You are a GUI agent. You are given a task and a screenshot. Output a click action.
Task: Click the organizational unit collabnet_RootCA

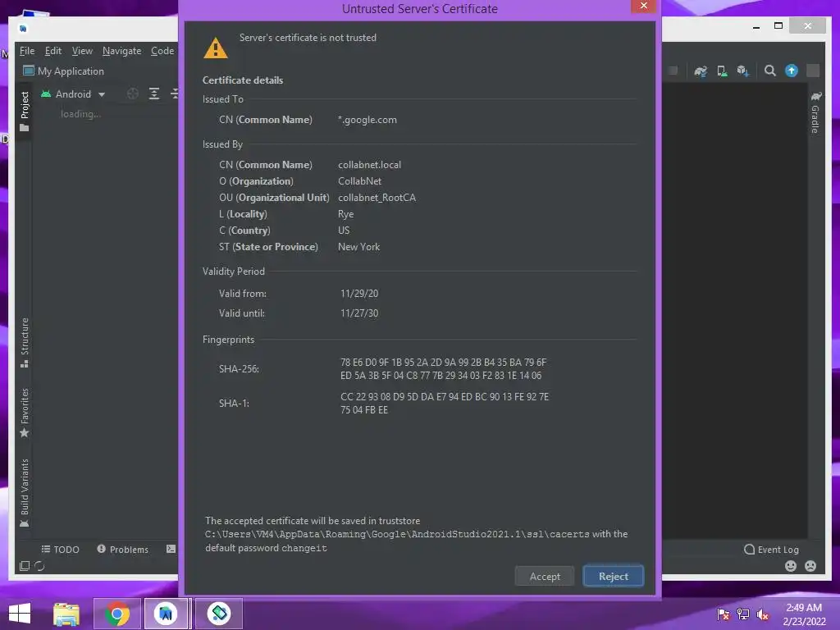(377, 198)
